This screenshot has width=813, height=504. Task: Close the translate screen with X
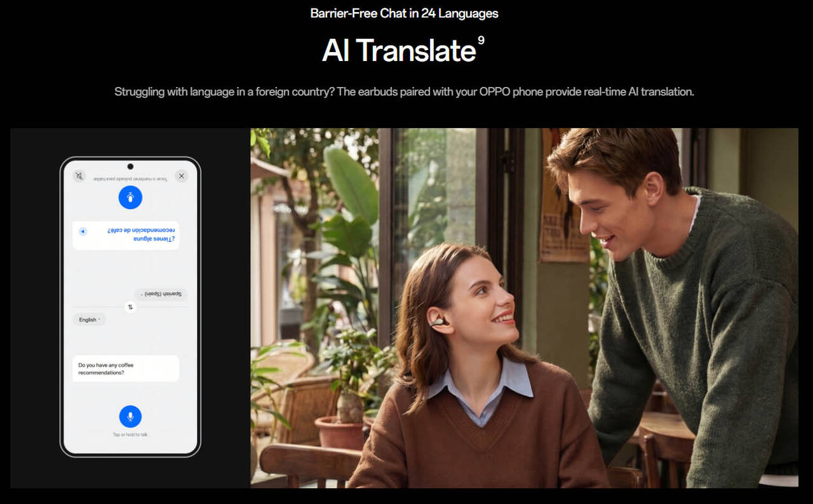(181, 176)
